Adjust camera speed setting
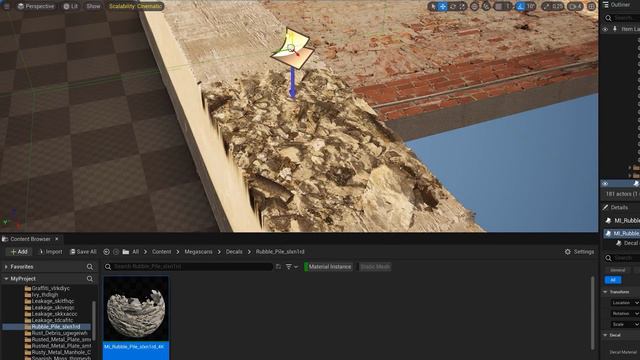The image size is (640, 360). pyautogui.click(x=575, y=6)
